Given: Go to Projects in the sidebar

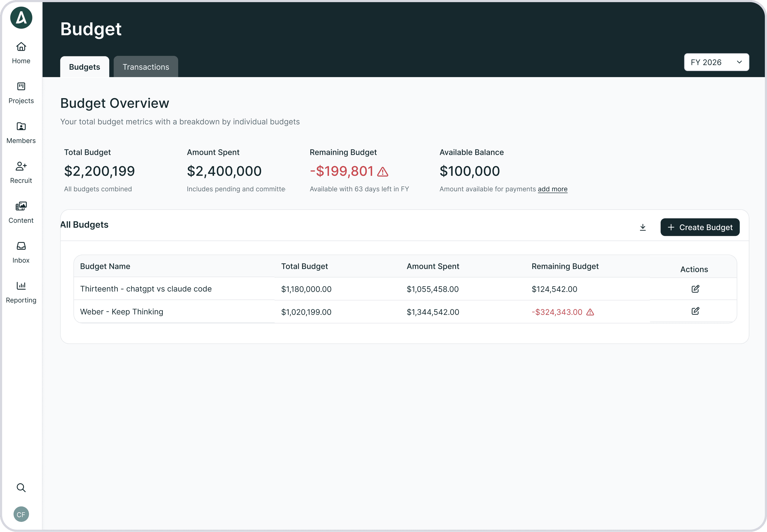Looking at the screenshot, I should click(x=21, y=93).
